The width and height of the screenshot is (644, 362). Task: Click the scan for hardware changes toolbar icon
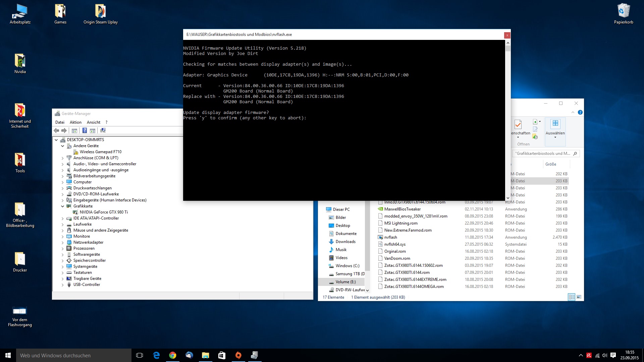103,130
